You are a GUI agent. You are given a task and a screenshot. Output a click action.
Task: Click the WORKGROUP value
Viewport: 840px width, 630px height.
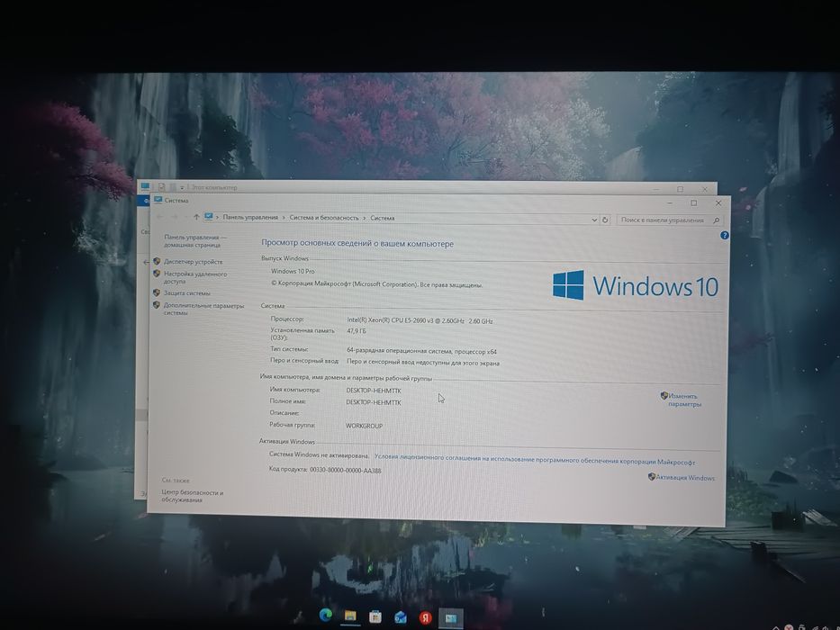(x=365, y=426)
